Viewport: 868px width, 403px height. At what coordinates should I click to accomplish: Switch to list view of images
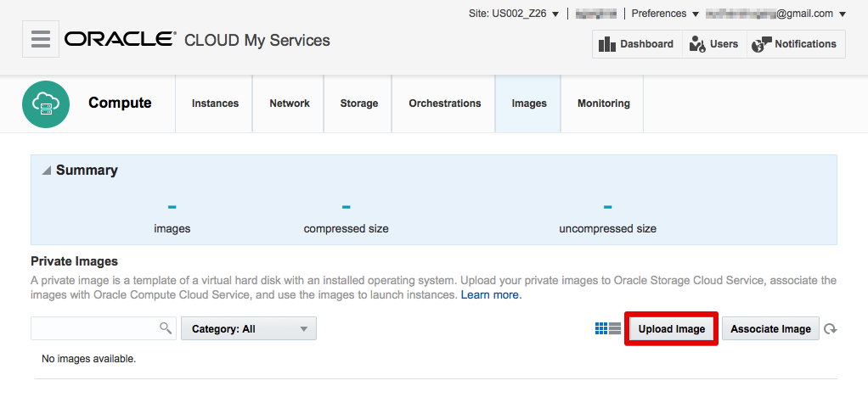[615, 328]
